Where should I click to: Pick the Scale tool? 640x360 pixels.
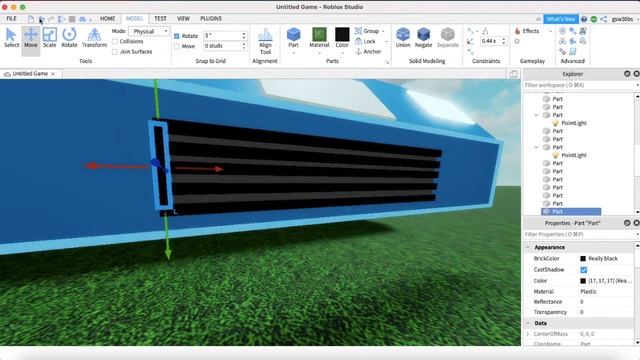[x=49, y=38]
